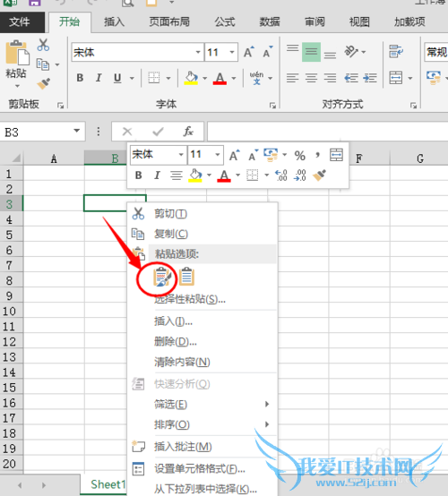Viewport: 448px width, 496px height.
Task: Open the ribbon font size dropdown
Action: [232, 52]
